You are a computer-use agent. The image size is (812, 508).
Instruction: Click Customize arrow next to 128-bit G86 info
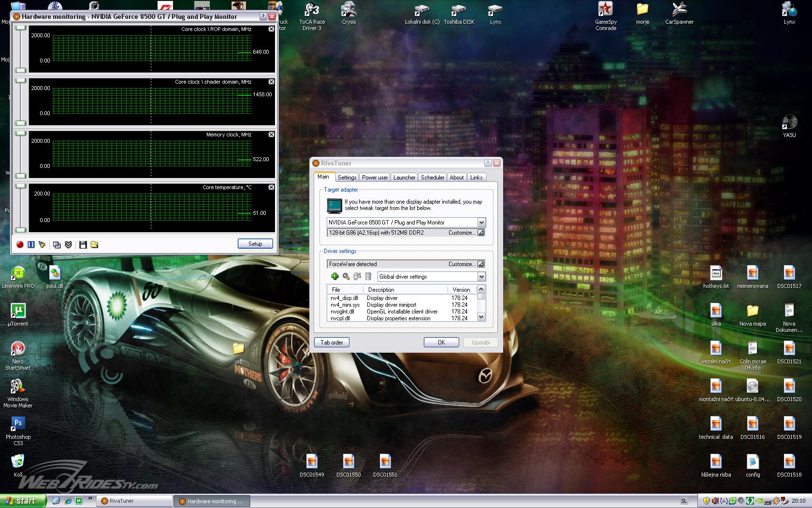(481, 233)
